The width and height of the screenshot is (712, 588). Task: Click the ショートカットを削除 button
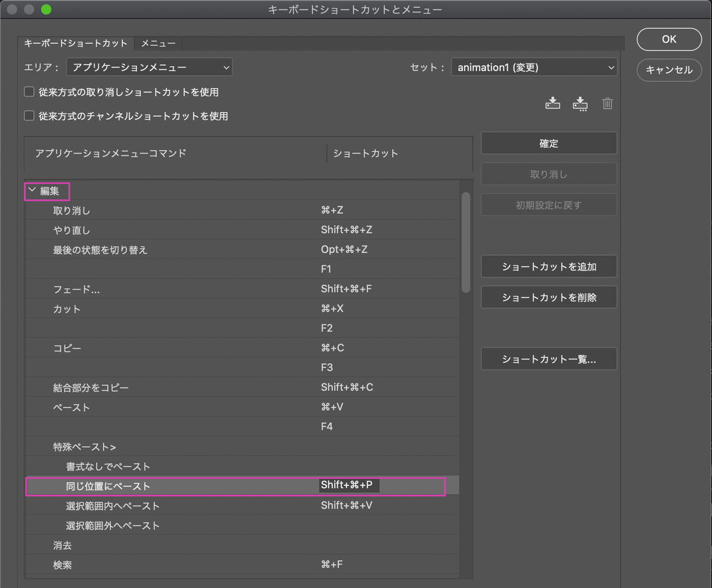(x=549, y=297)
